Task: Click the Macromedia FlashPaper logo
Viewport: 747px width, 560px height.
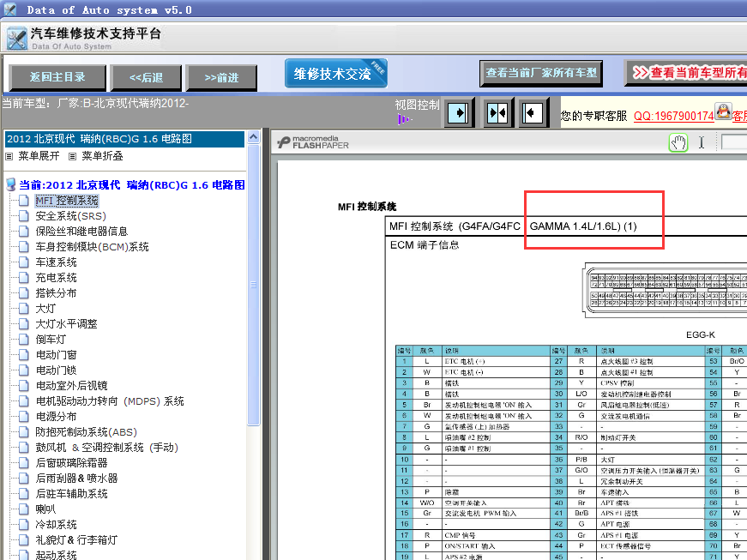Action: (x=314, y=142)
